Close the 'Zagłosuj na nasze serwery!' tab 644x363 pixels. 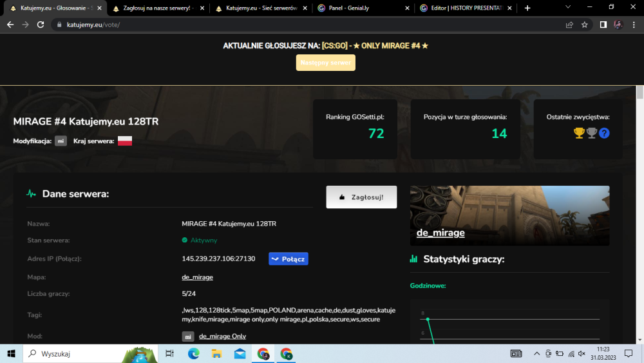(x=202, y=8)
